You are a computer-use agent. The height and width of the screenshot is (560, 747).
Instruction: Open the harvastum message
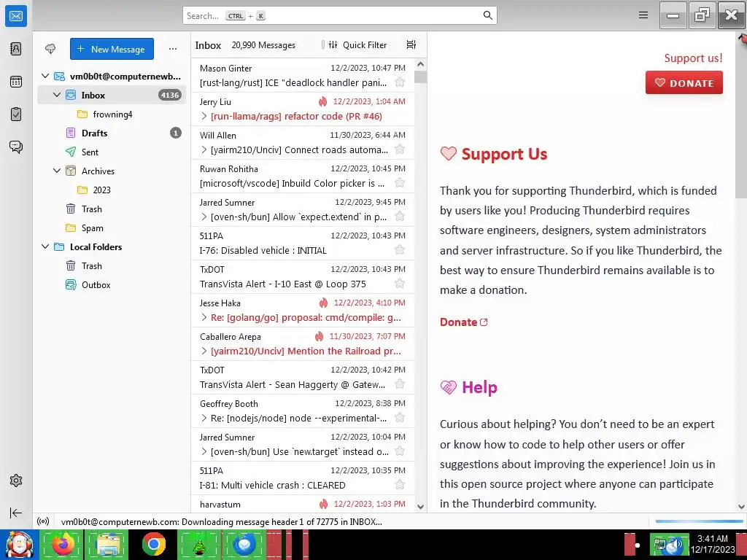[303, 505]
